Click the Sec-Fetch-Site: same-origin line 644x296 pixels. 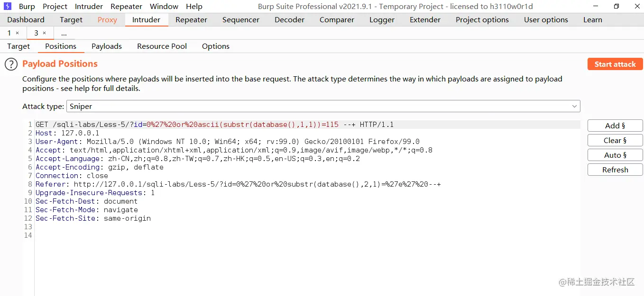tap(93, 218)
